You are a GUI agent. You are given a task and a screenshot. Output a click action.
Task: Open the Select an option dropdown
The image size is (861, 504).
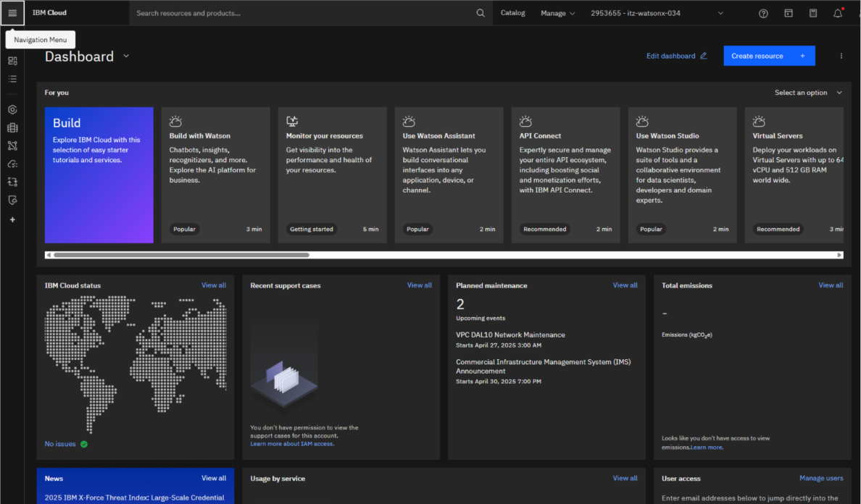point(808,93)
